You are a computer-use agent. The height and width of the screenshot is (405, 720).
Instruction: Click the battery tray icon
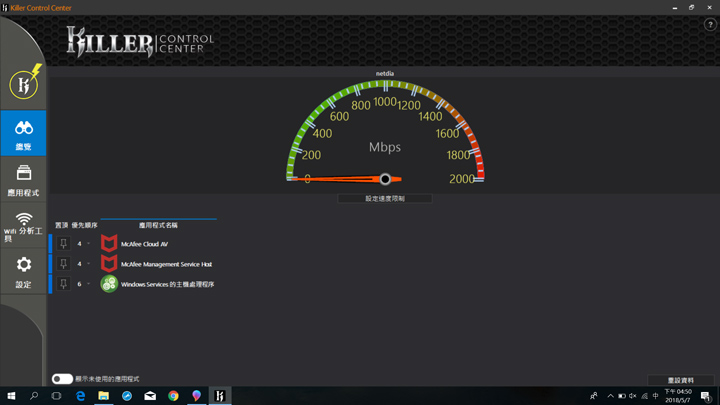coord(622,396)
